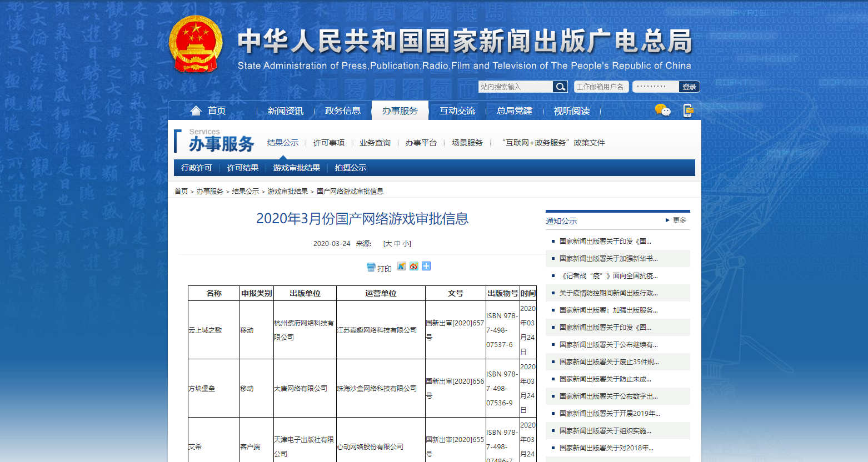Select the 大 font size option
This screenshot has height=462, width=868.
tap(388, 244)
